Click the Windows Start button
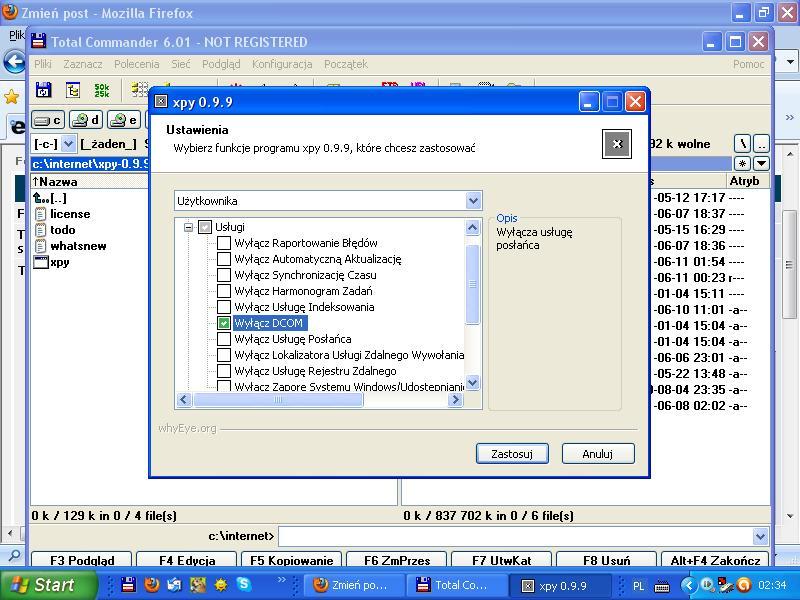 coord(48,585)
